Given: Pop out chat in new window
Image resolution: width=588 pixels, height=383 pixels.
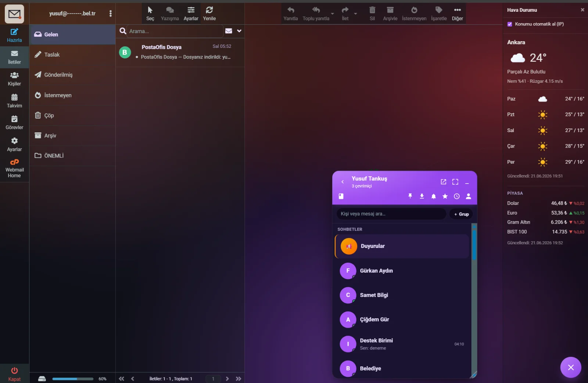Looking at the screenshot, I should 444,182.
